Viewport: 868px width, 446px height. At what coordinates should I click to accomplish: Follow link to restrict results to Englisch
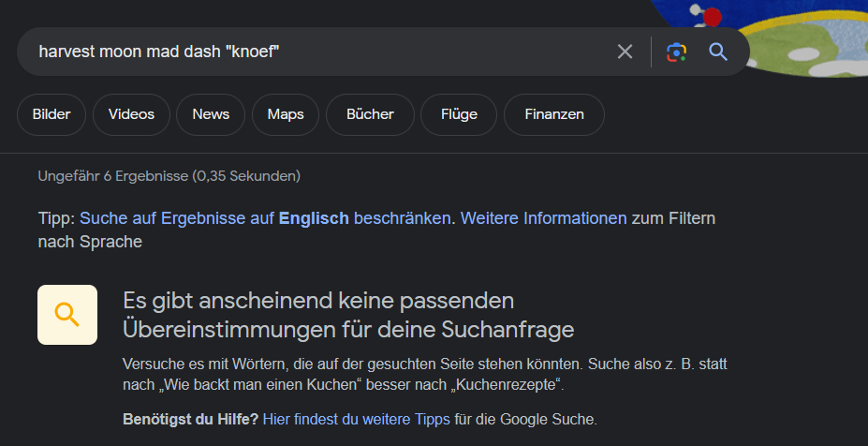click(x=265, y=218)
